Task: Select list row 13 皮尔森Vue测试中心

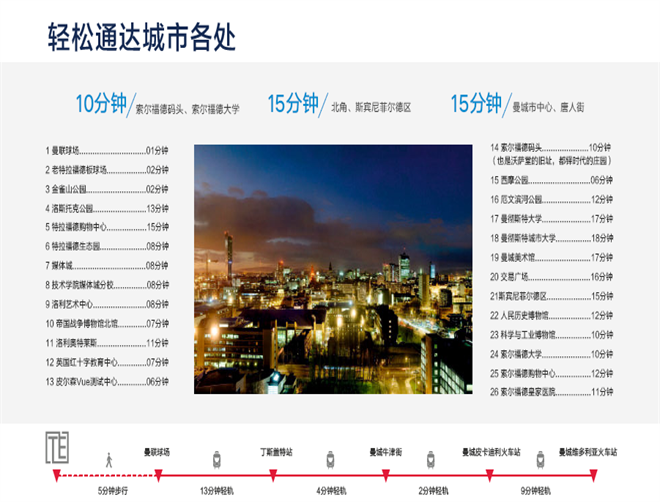Action: point(107,382)
